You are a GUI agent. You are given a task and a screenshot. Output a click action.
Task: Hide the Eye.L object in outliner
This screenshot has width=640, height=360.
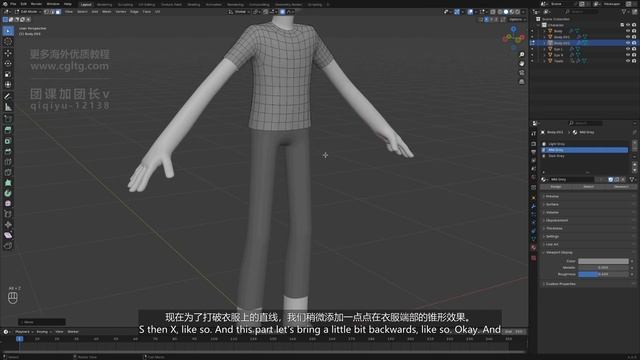(628, 49)
